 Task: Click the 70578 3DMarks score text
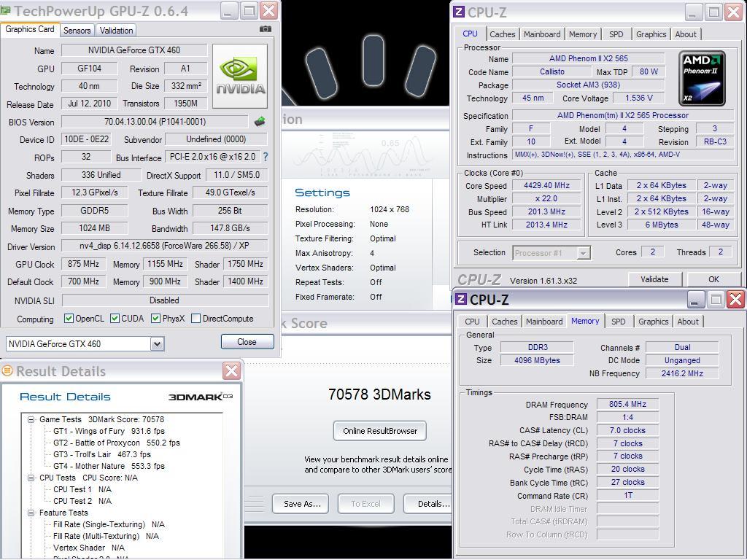tap(379, 394)
